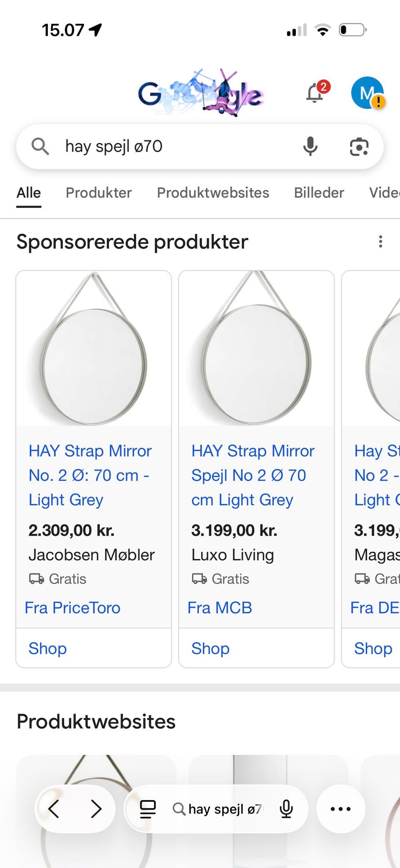Tap the magnifier icon in search field
400x868 pixels.
(40, 146)
